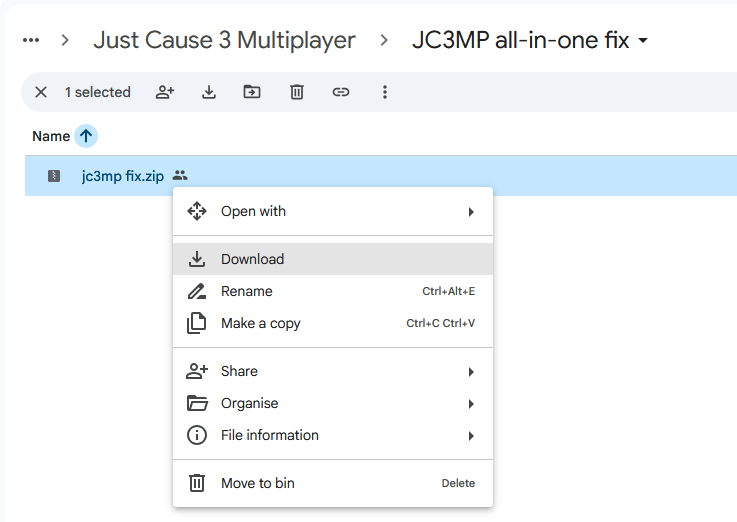Go to Just Cause 3 Multiplayer breadcrumb
The height and width of the screenshot is (522, 737).
point(224,41)
